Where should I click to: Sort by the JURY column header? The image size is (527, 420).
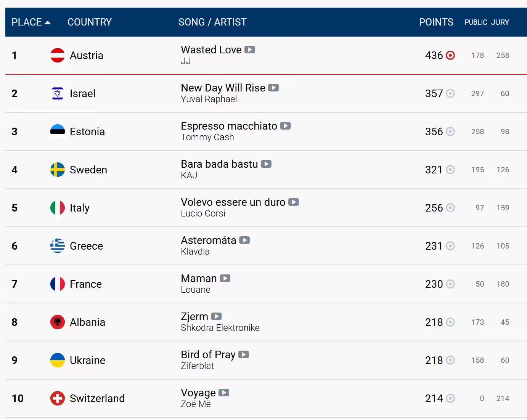pyautogui.click(x=500, y=22)
